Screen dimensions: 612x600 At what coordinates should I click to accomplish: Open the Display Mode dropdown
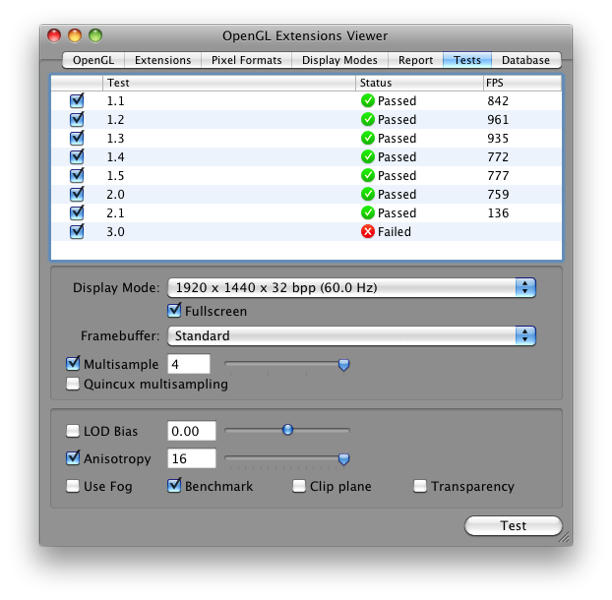[351, 288]
